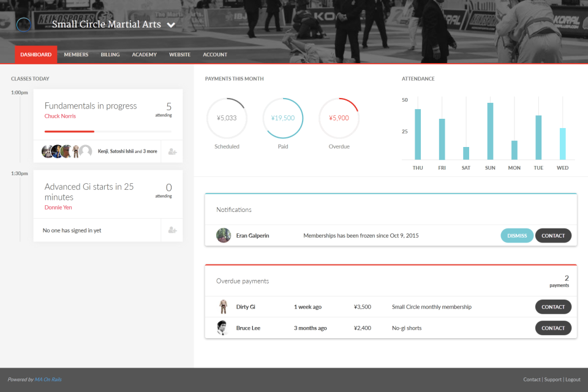The width and height of the screenshot is (588, 392).
Task: Click Dirty Gi's avatar icon
Action: pyautogui.click(x=223, y=306)
